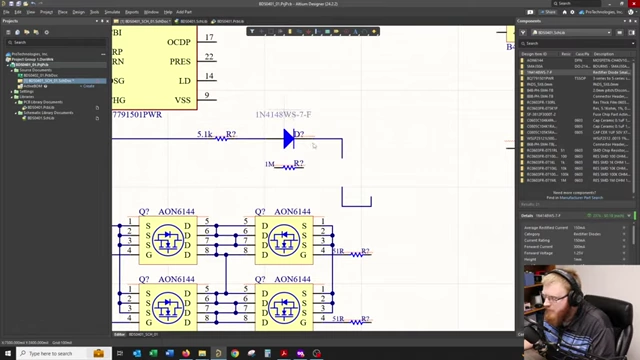
Task: Open the File menu
Action: pyautogui.click(x=6, y=12)
